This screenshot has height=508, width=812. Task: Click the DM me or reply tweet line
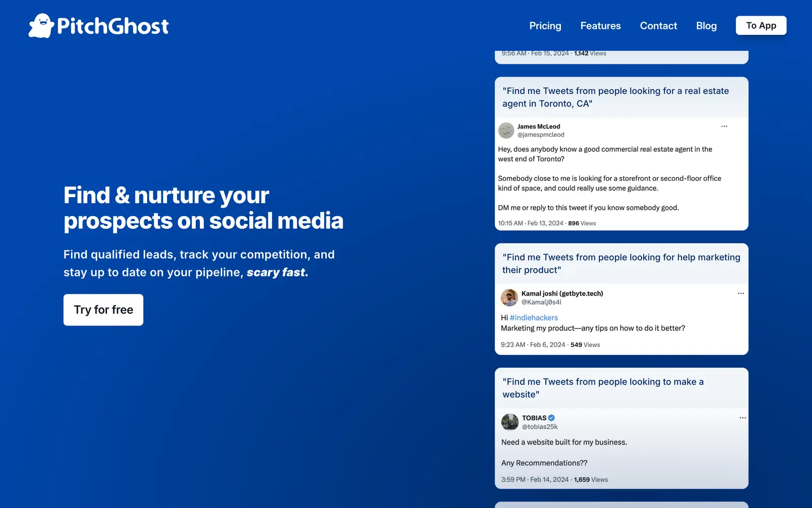pos(588,208)
